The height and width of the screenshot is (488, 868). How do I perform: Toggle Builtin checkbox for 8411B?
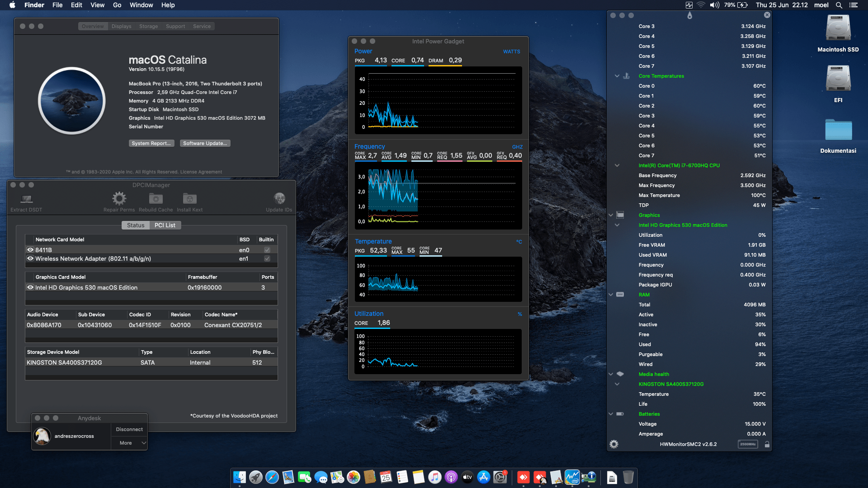pyautogui.click(x=267, y=250)
